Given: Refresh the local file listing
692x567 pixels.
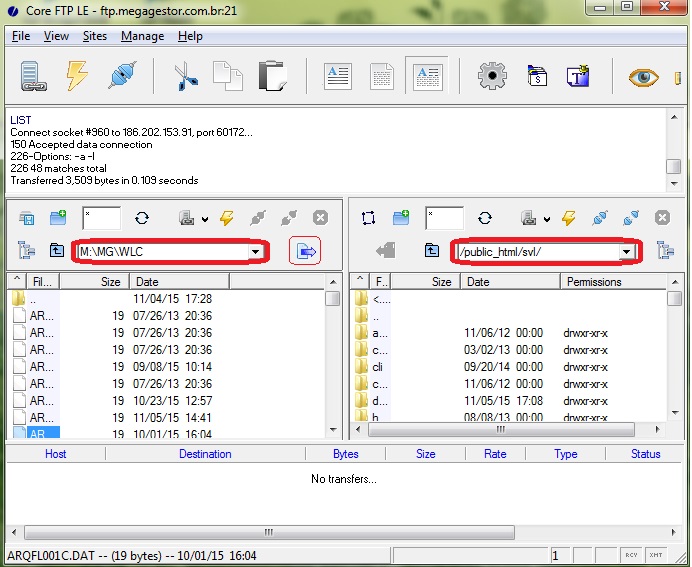Looking at the screenshot, I should point(142,218).
